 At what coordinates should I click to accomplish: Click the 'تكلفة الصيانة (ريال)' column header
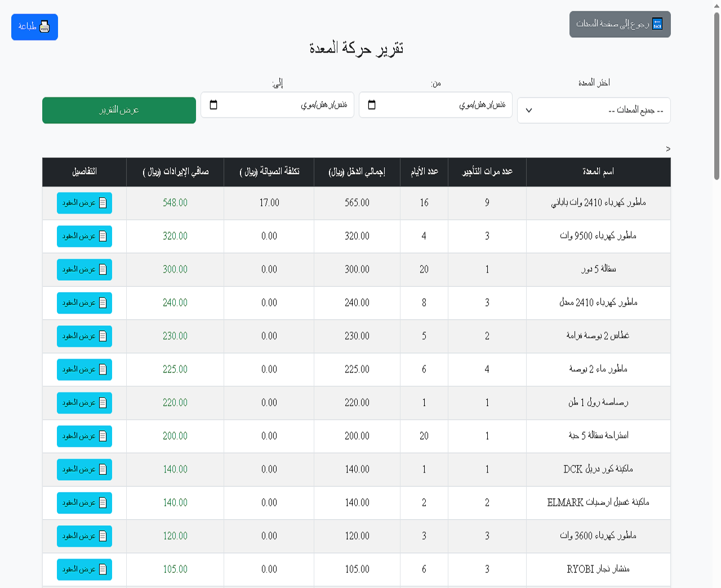click(269, 172)
